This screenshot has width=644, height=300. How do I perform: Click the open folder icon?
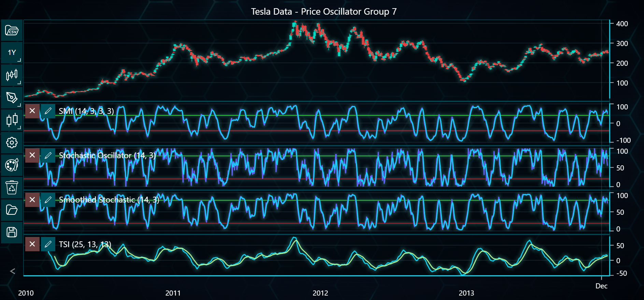coord(12,210)
